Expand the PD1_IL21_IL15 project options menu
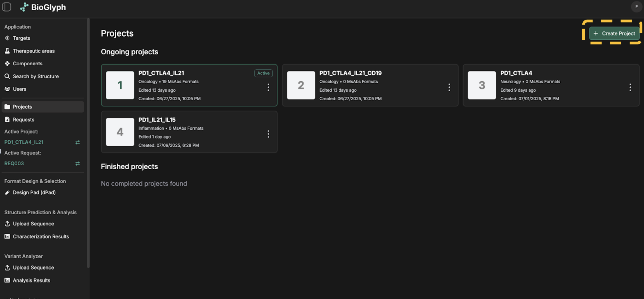 click(268, 134)
